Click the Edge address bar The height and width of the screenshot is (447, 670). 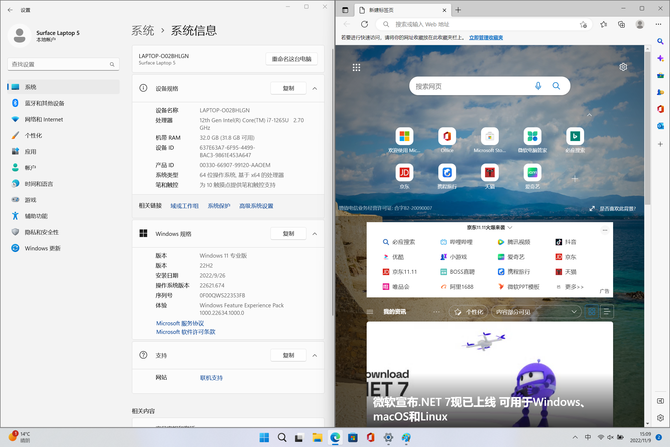[x=483, y=24]
